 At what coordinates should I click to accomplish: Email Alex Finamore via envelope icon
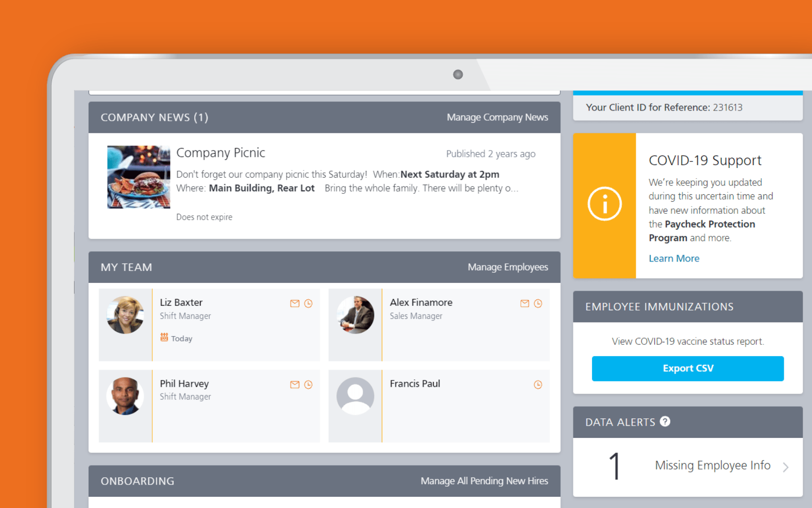pos(524,303)
